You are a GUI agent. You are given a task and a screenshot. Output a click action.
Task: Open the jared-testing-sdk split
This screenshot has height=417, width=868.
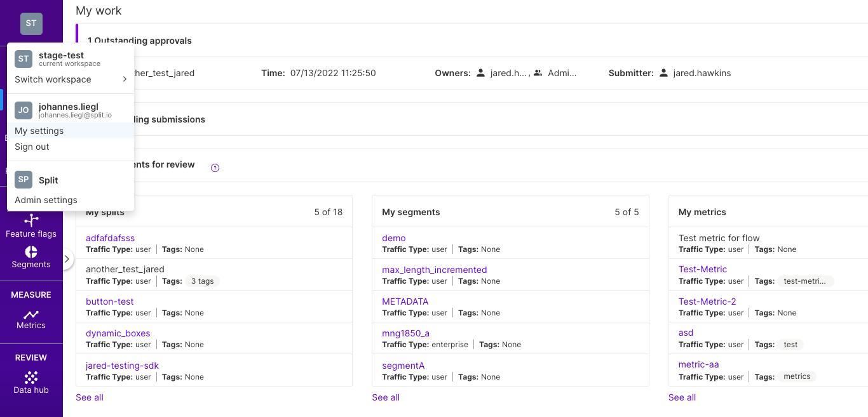pos(123,366)
